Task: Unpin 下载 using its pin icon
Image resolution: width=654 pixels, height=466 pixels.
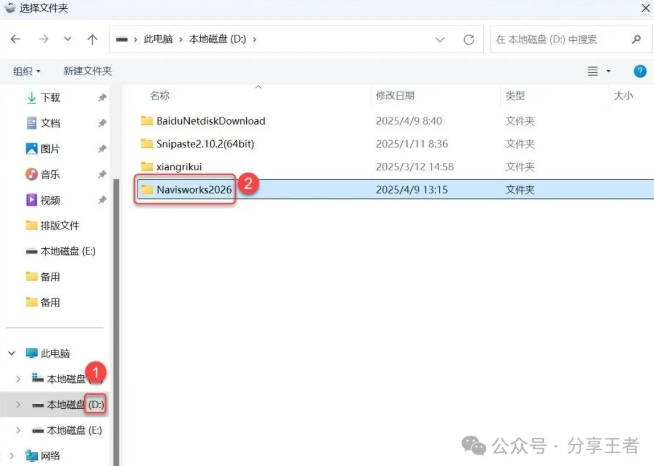Action: click(102, 98)
